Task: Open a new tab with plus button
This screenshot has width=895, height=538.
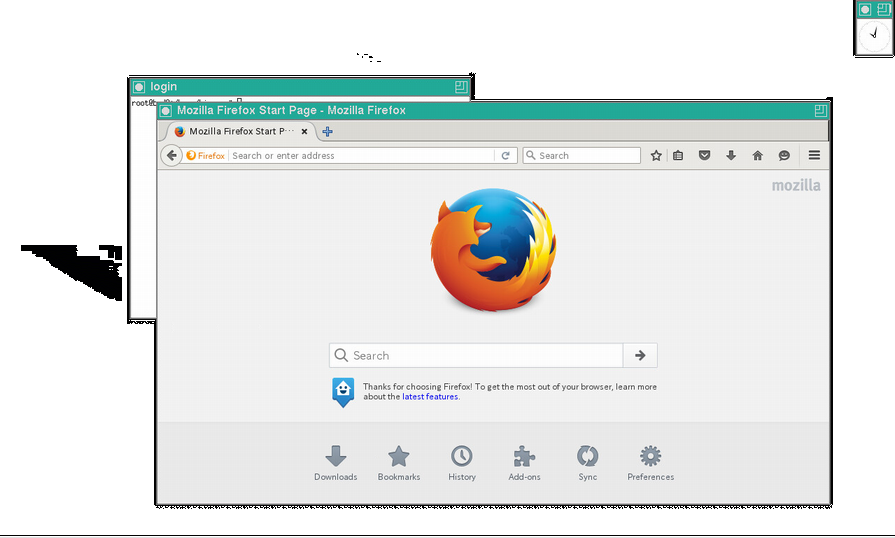Action: (327, 131)
